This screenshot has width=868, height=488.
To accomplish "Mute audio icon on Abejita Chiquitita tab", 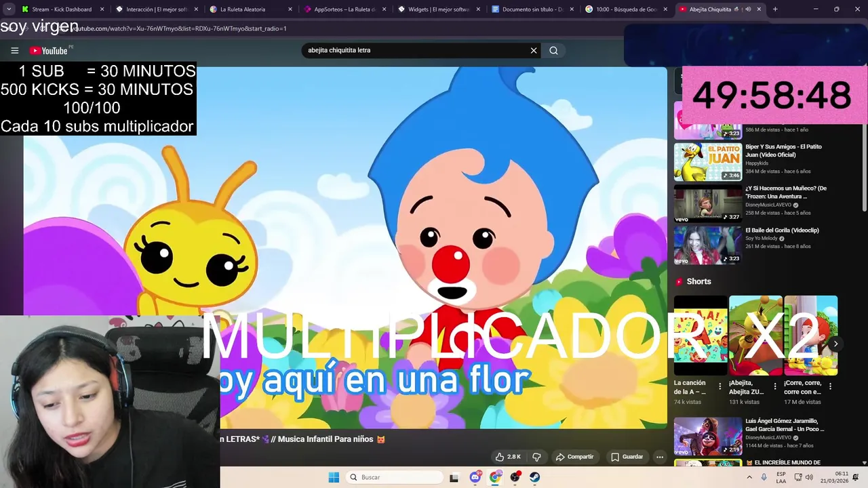I will (748, 9).
